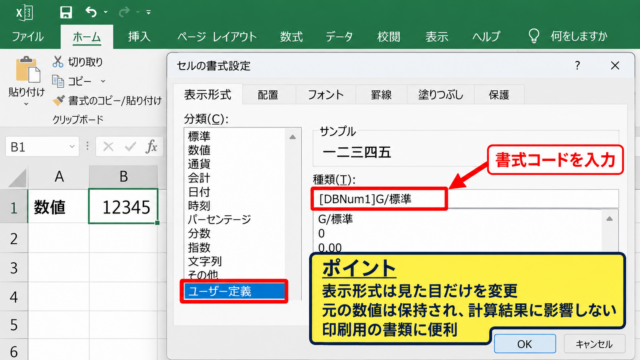Image resolution: width=640 pixels, height=360 pixels.
Task: Click the 何をしますか search field
Action: [x=579, y=36]
